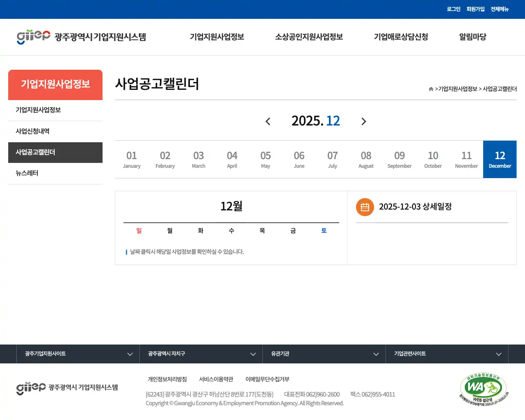Click the home icon in the breadcrumb
This screenshot has width=525, height=420.
431,89
